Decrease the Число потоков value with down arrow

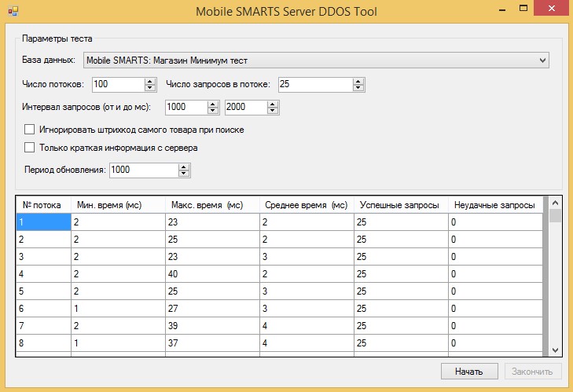click(x=150, y=88)
